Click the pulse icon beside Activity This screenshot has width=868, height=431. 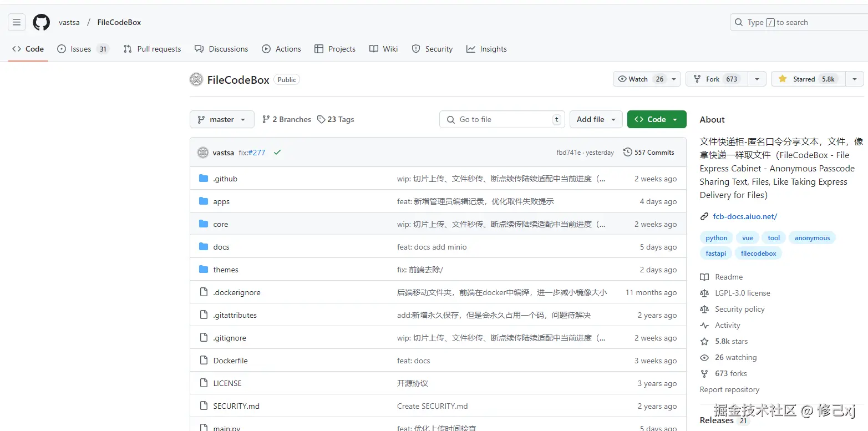[x=704, y=326]
